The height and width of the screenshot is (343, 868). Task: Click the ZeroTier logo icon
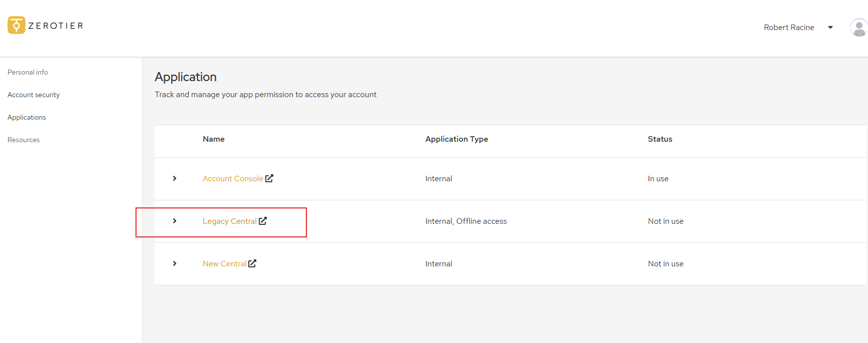(17, 25)
